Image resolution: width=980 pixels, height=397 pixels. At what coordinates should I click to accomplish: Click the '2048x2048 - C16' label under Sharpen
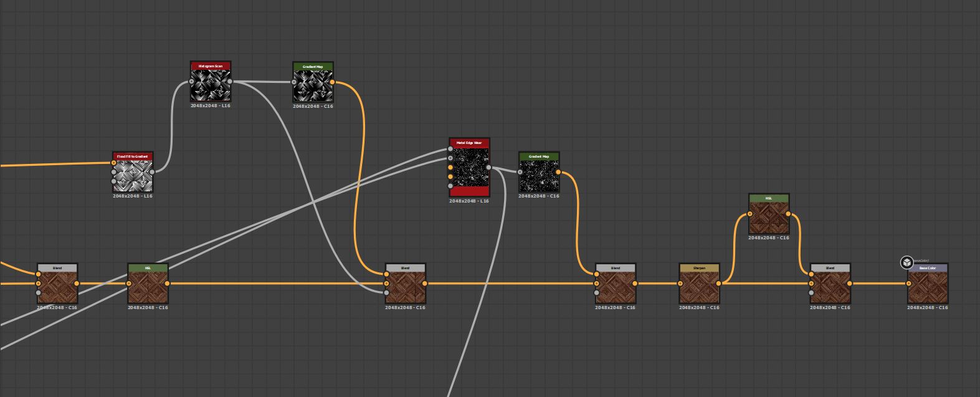tap(699, 308)
